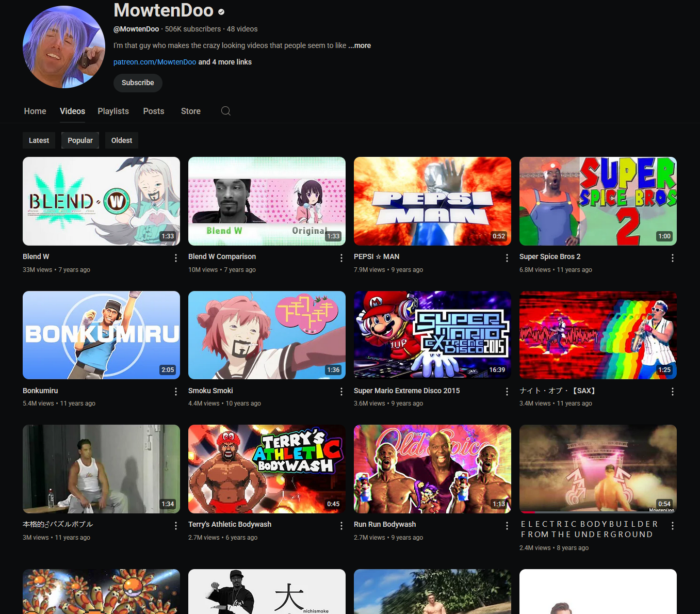Play the Super Mario Extreme Disco thumbnail
The image size is (700, 614).
[x=432, y=335]
